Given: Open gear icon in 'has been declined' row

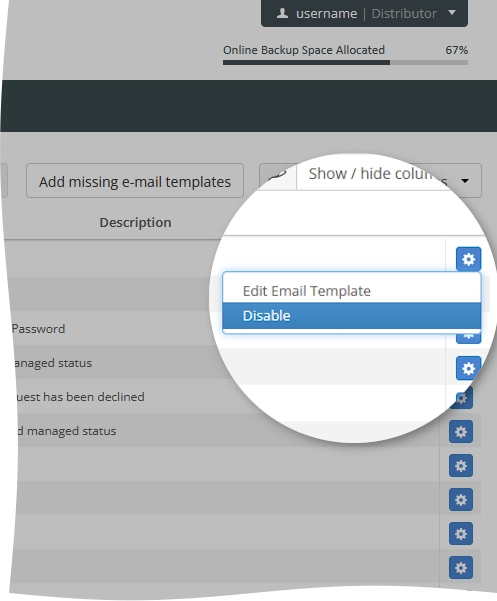Looking at the screenshot, I should (461, 398).
